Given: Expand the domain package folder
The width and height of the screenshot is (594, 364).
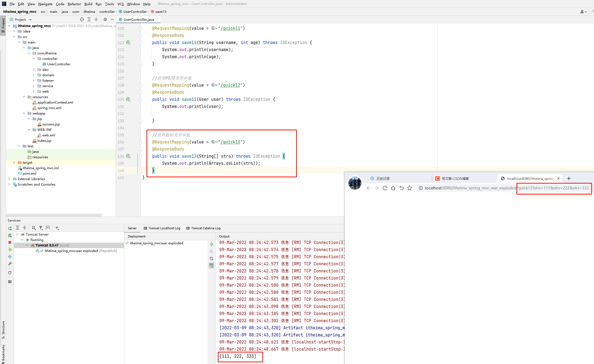Looking at the screenshot, I should [34, 75].
